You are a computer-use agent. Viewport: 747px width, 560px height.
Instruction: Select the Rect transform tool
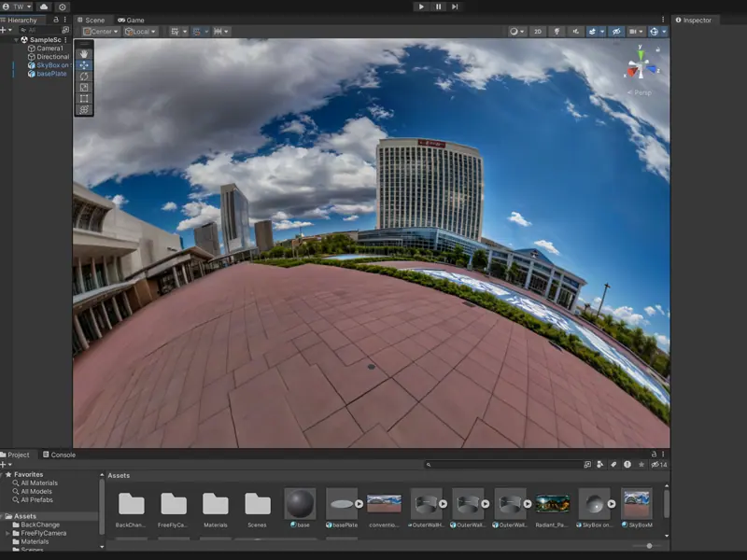(84, 99)
